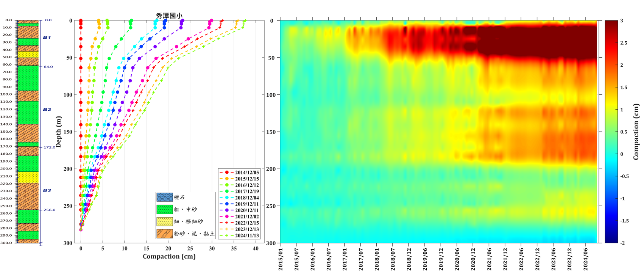Viewport: 644px width, 273px height.
Task: Click the B3 aquifer label in the column
Action: (47, 190)
